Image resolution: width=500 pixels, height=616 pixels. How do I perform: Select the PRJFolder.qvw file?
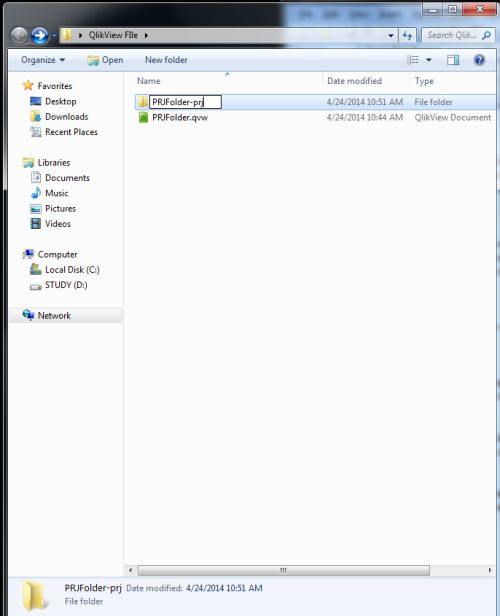pos(180,117)
